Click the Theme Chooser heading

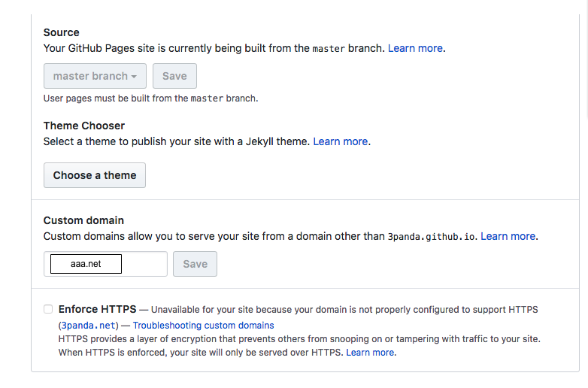tap(84, 126)
